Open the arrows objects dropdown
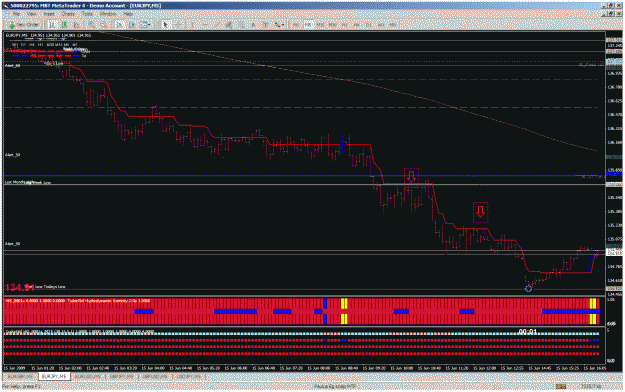This screenshot has height=392, width=625. pos(279,25)
